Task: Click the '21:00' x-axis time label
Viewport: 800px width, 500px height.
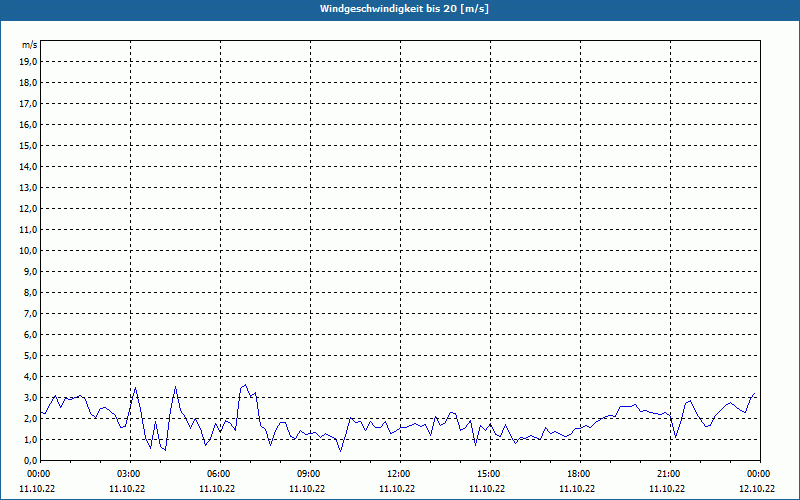Action: (670, 474)
